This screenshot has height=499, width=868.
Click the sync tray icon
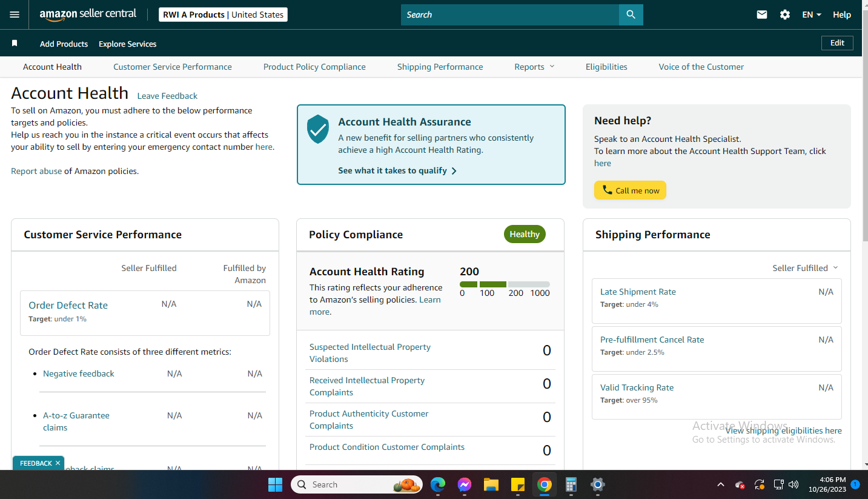[760, 484]
